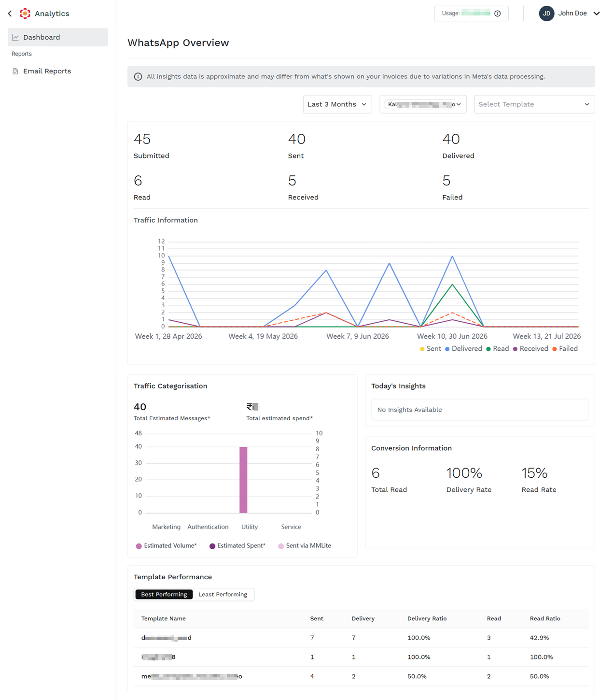
Task: Click the JD avatar icon
Action: click(546, 14)
